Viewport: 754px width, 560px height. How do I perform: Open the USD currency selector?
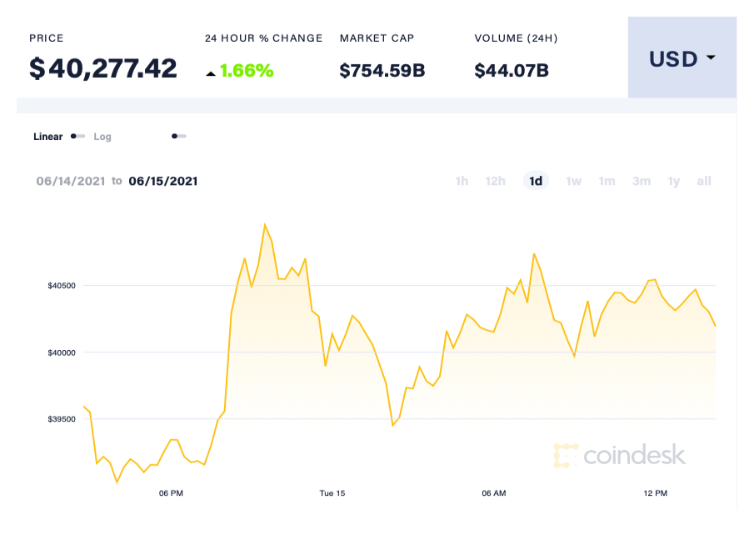(682, 58)
